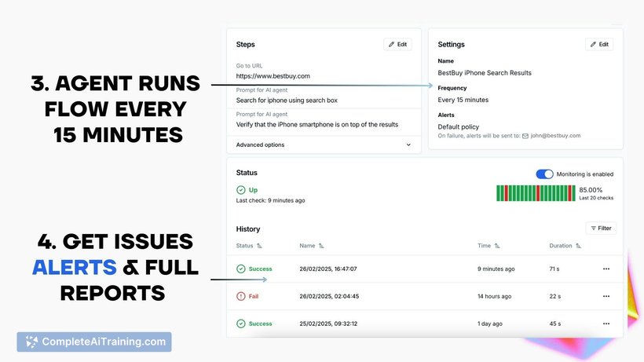Sort history by Time column
Viewport: 644px width, 362px height.
488,246
